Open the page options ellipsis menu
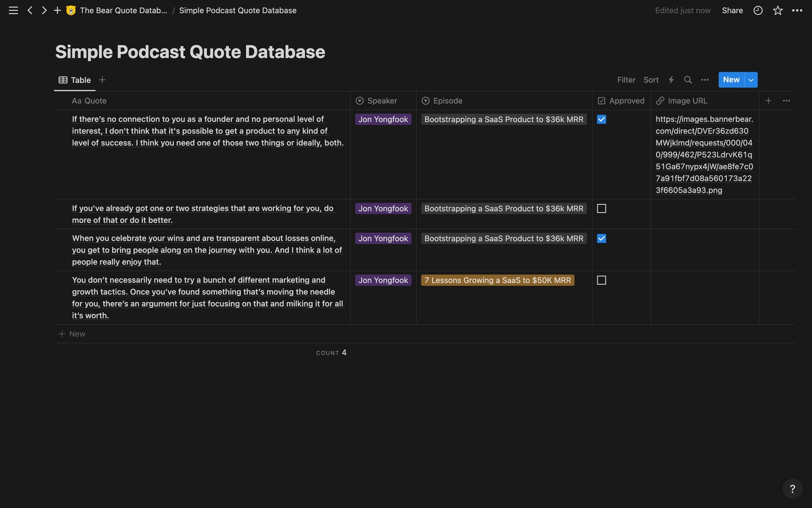The height and width of the screenshot is (508, 812). click(x=797, y=10)
